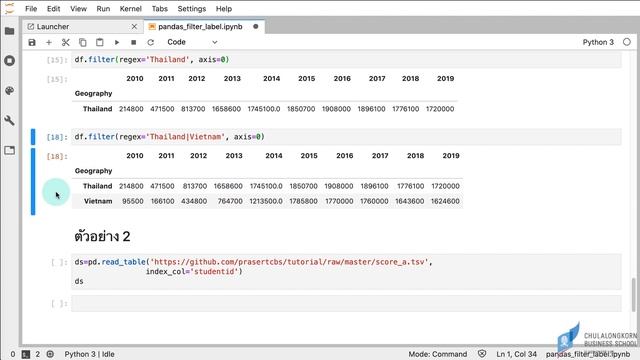
Task: Open the View menu
Action: pos(78,9)
